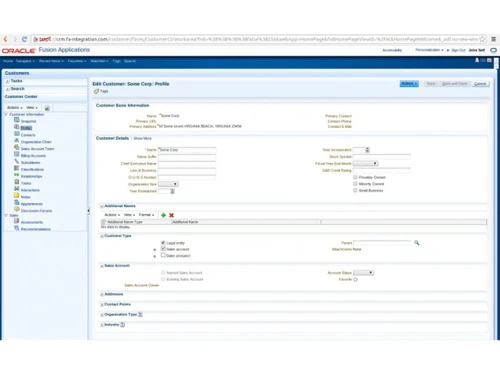Open the browser menu icon

[494, 39]
